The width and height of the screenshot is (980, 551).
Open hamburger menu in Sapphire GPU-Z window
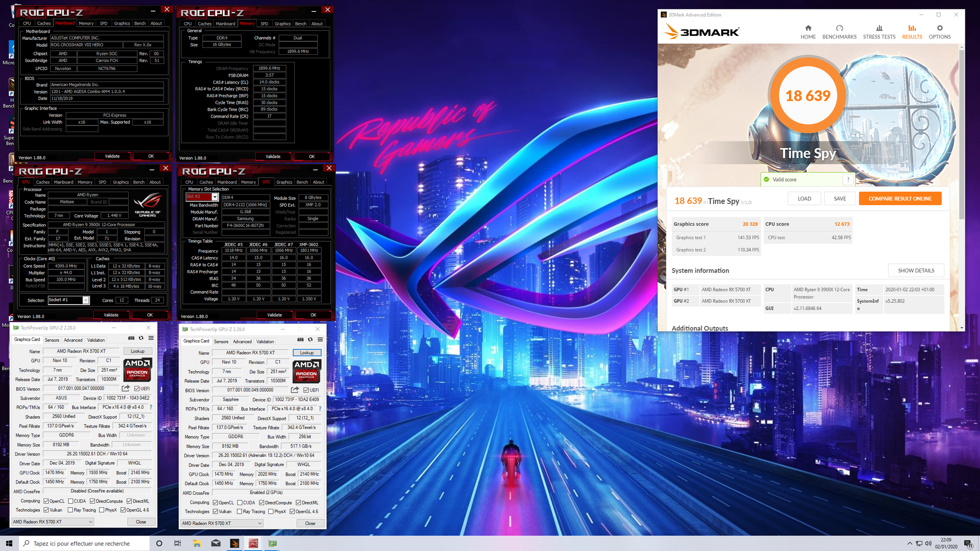pyautogui.click(x=320, y=340)
